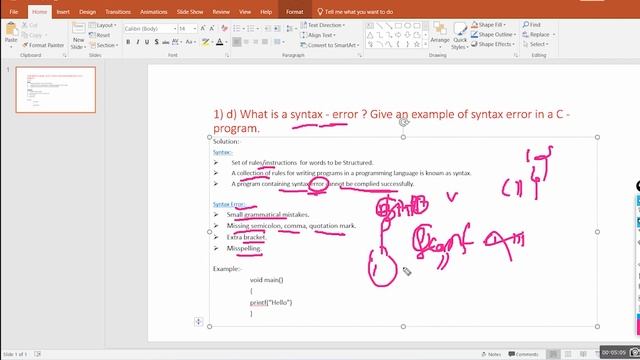Toggle the Notes pane
The height and width of the screenshot is (360, 640).
491,354
